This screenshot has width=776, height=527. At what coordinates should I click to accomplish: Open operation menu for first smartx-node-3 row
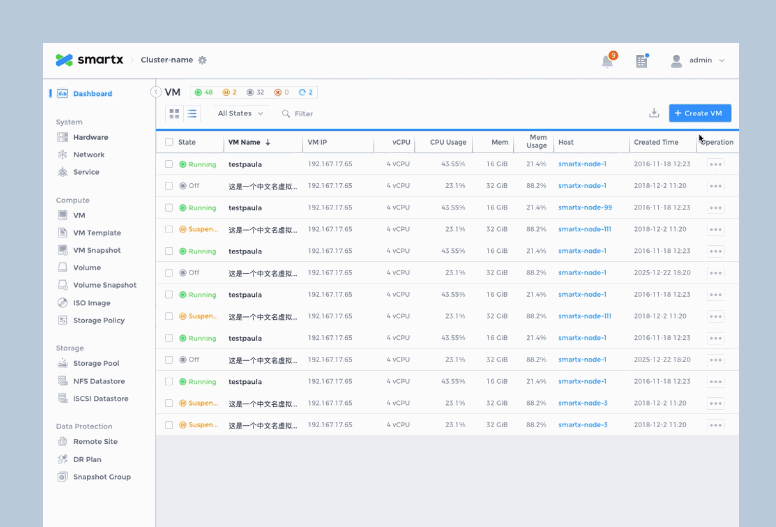tap(716, 403)
